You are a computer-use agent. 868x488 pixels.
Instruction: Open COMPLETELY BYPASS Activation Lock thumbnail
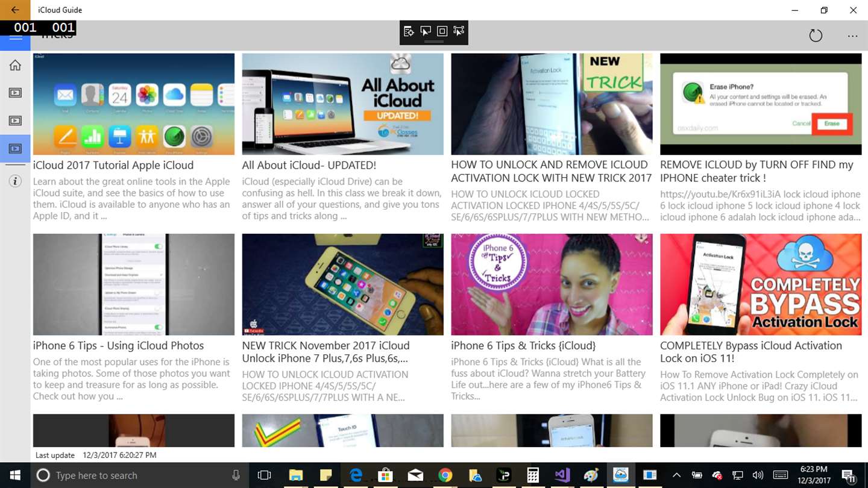pos(761,284)
